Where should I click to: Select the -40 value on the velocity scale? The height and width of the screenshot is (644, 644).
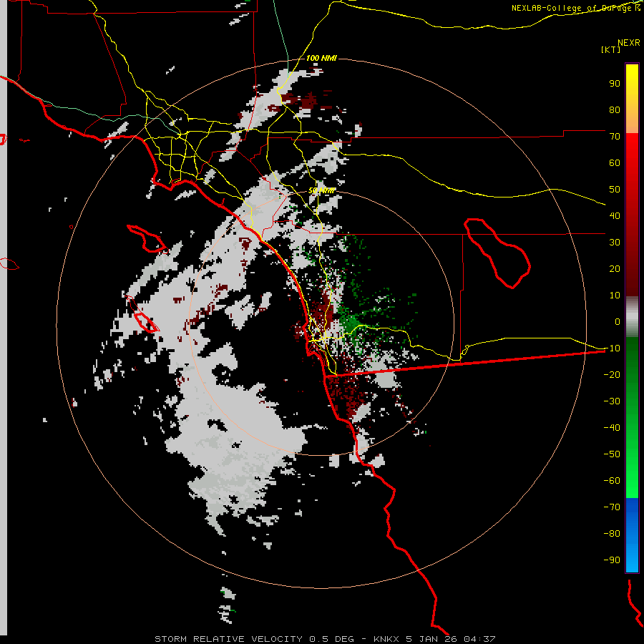point(612,428)
